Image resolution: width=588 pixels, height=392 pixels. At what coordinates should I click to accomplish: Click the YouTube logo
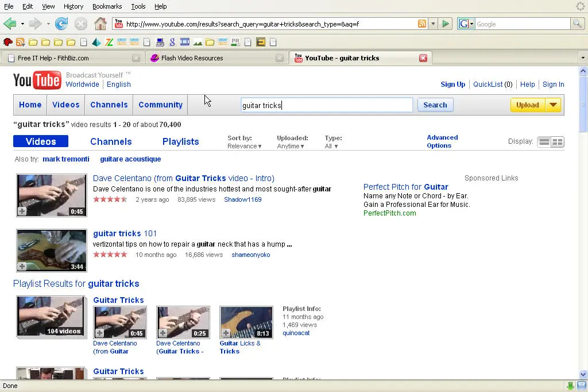(37, 80)
